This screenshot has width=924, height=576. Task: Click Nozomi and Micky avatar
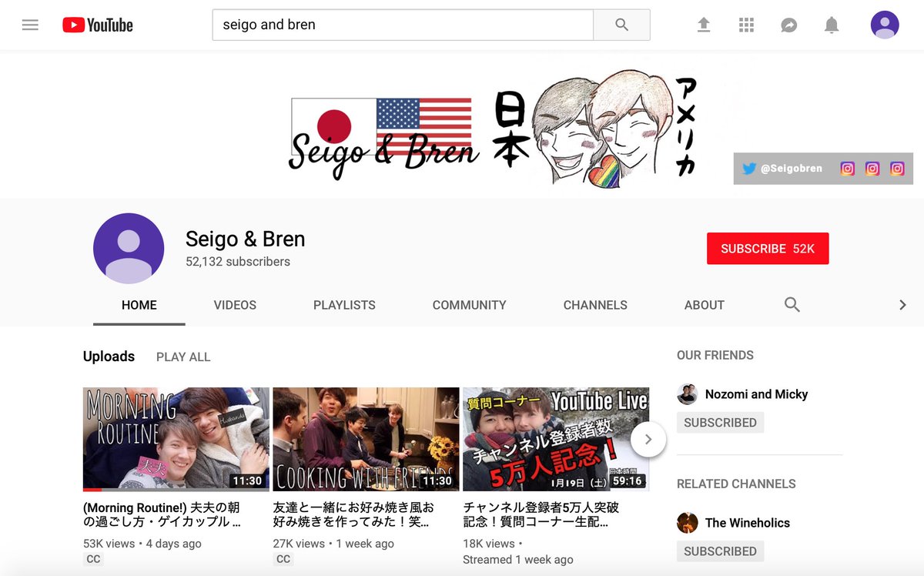687,394
